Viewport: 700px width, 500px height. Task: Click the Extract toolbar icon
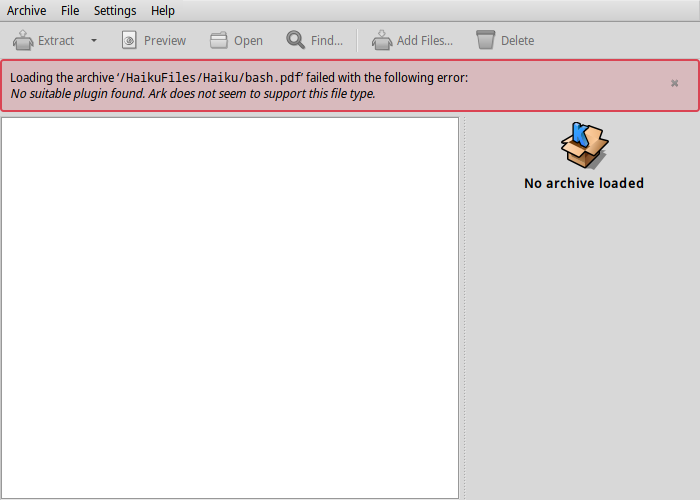(23, 40)
